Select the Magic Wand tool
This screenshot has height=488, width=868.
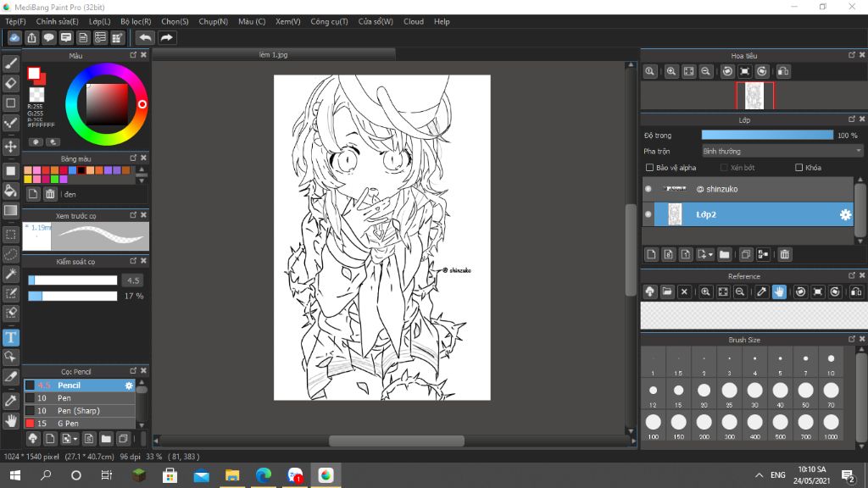[10, 274]
